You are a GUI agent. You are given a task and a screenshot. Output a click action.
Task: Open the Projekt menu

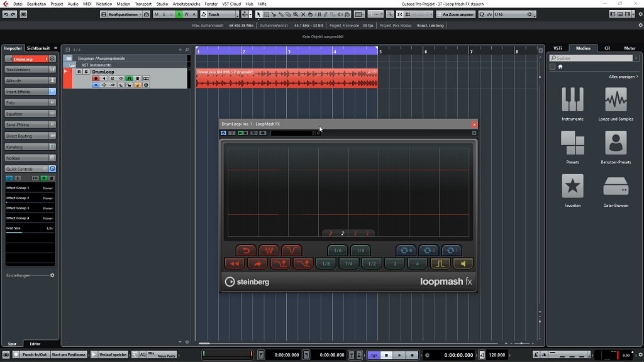(57, 4)
